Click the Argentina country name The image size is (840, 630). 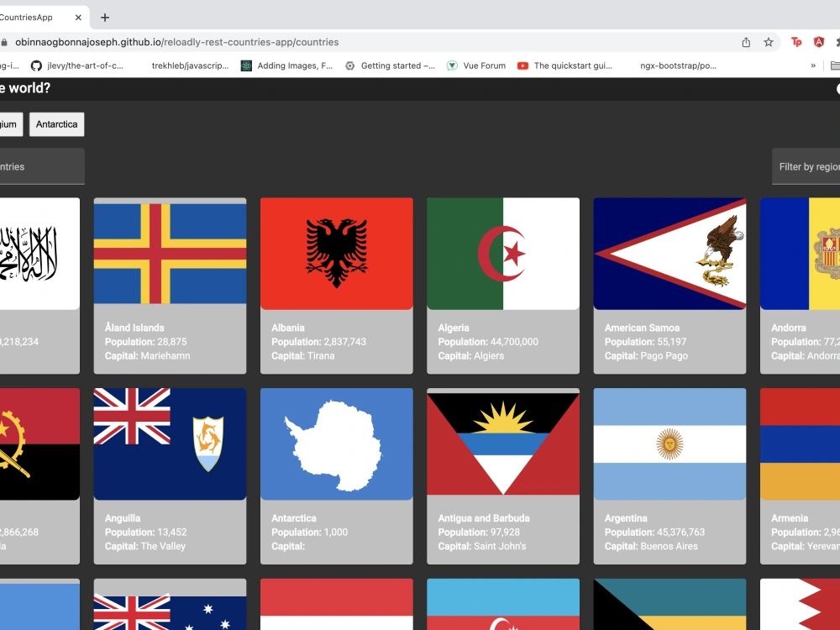pyautogui.click(x=626, y=518)
